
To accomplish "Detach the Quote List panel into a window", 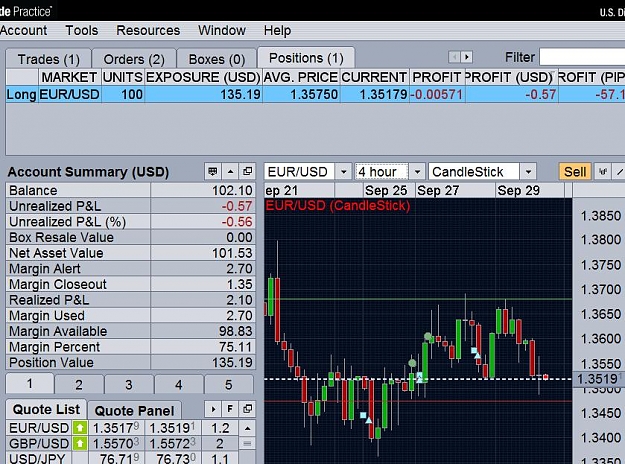I will pos(247,409).
